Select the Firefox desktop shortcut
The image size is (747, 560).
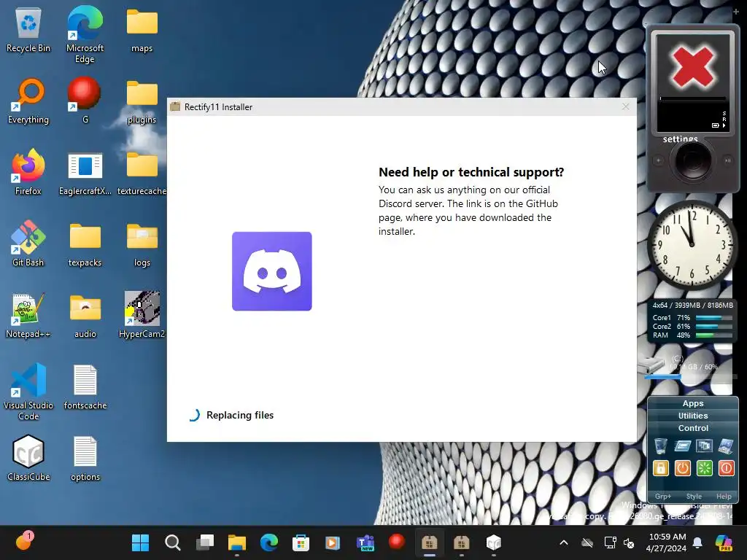(28, 172)
